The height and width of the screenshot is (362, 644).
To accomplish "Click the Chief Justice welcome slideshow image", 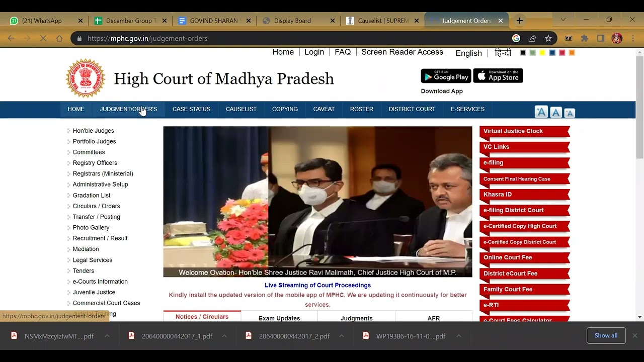I will point(317,202).
